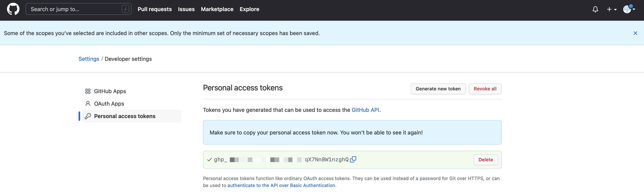
Task: Go to Issues in the top nav
Action: 186,9
